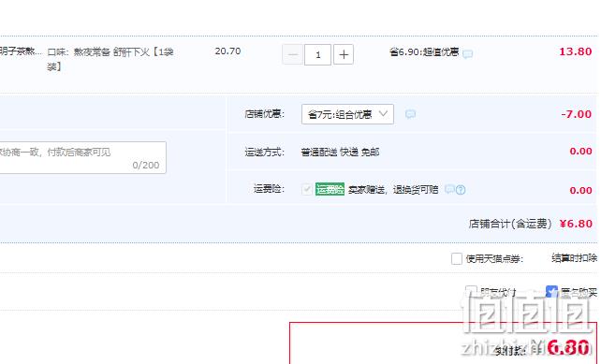Enable the 使用天猫点券 checkbox
601x364 pixels.
click(457, 258)
